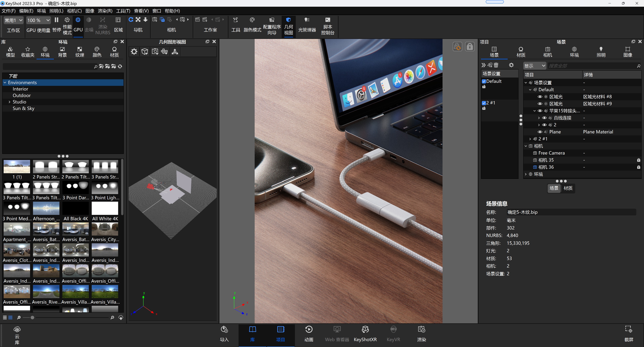Viewport: 644px width, 347px height.
Task: Open the Scripting Console icon
Action: click(x=327, y=20)
